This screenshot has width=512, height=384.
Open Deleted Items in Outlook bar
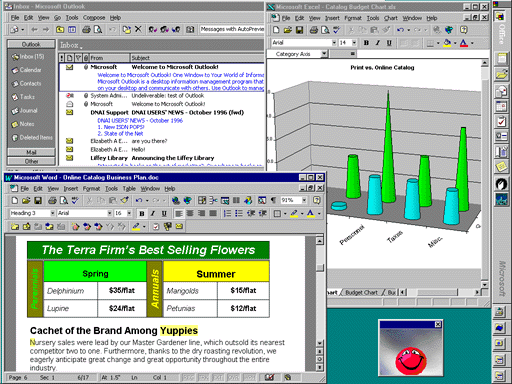(32, 137)
